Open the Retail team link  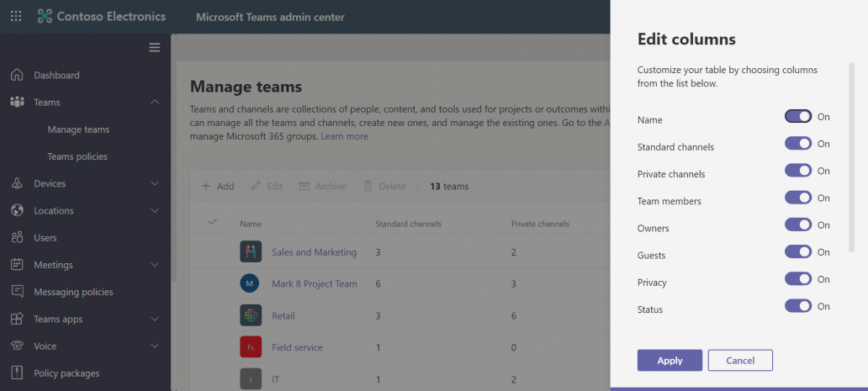[283, 315]
